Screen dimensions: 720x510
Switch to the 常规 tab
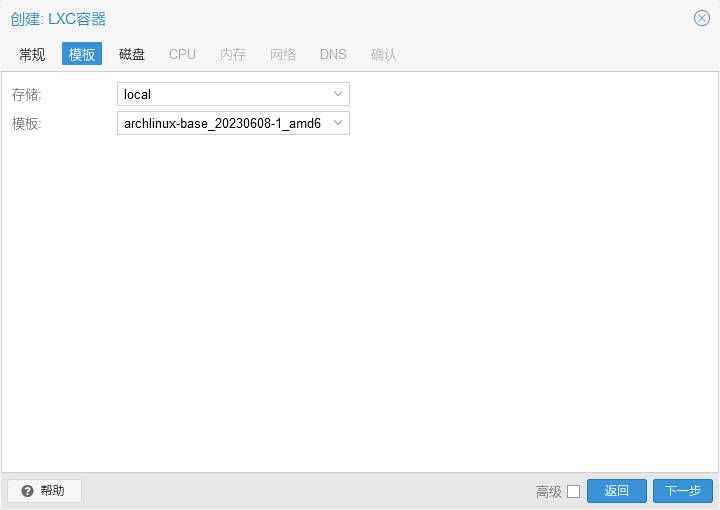click(32, 54)
